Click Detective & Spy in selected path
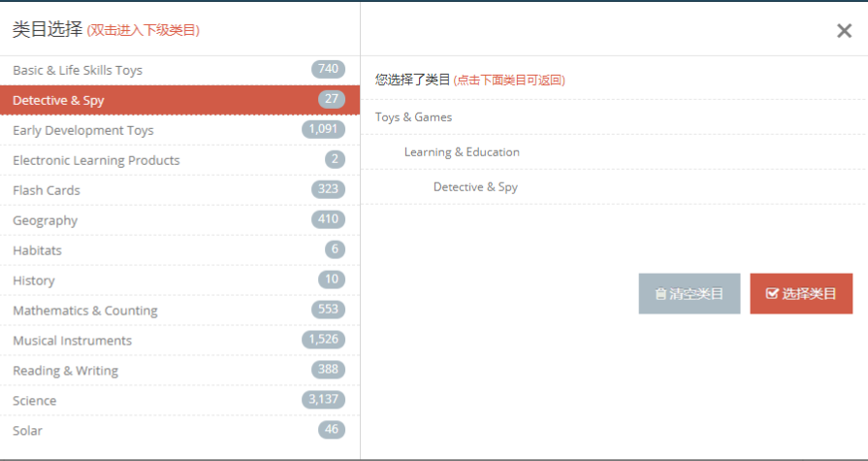The width and height of the screenshot is (868, 461). pos(475,187)
